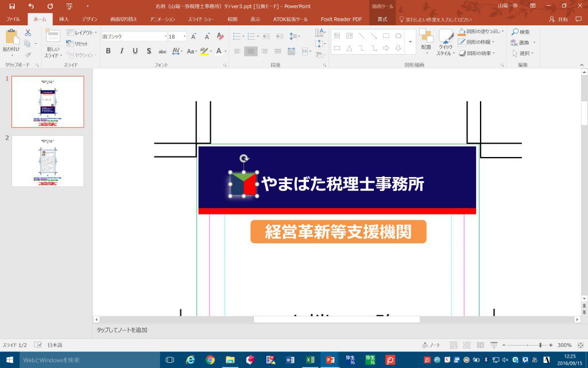Screen dimensions: 588x368
Task: Click the 検索 find button
Action: pos(521,32)
